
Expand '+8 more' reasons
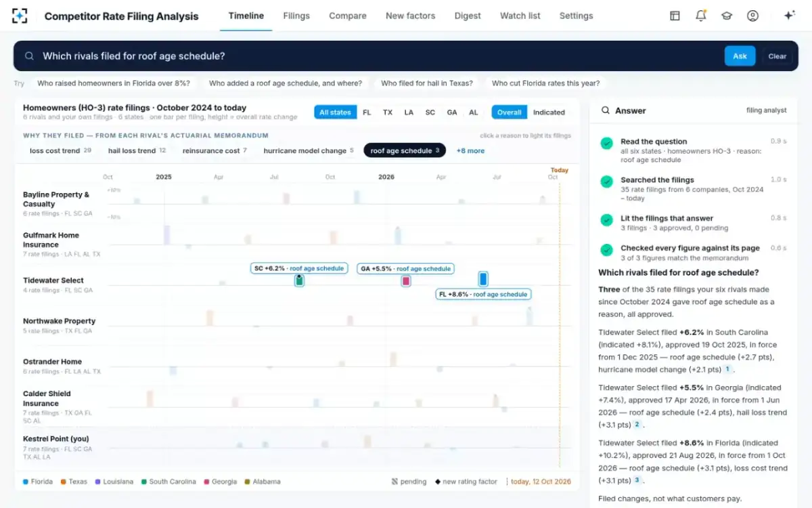tap(470, 150)
